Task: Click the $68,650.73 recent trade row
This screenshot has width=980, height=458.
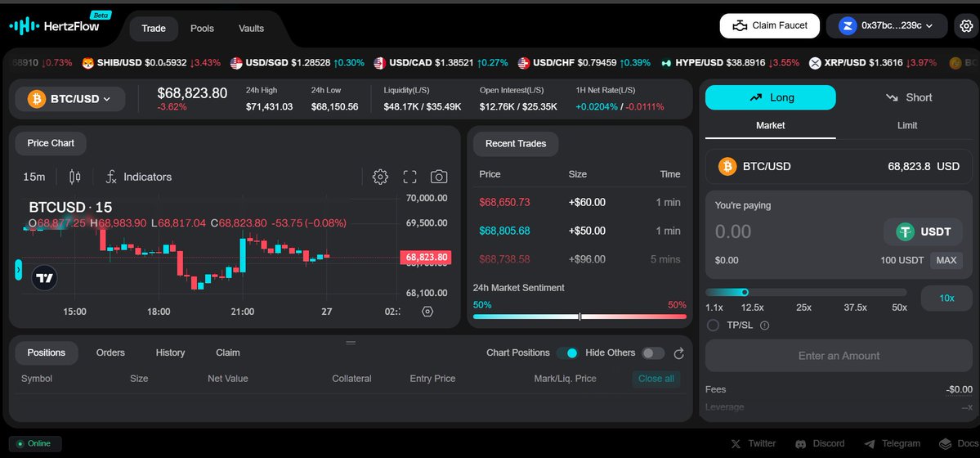Action: [579, 203]
